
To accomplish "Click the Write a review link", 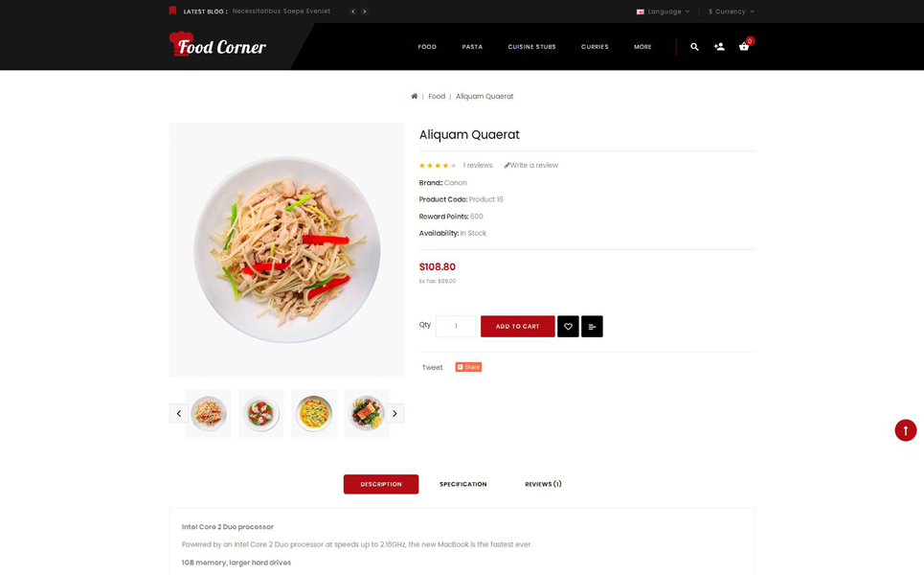I will point(531,165).
